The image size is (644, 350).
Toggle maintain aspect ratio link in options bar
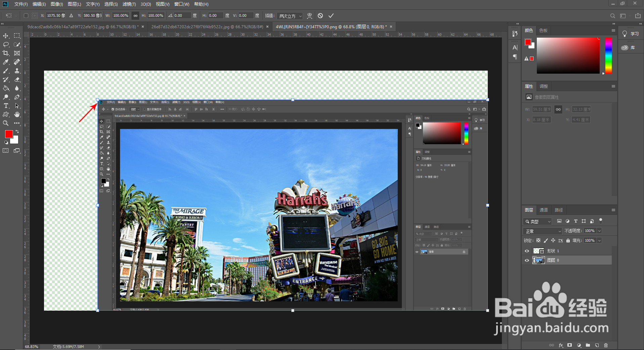(135, 15)
